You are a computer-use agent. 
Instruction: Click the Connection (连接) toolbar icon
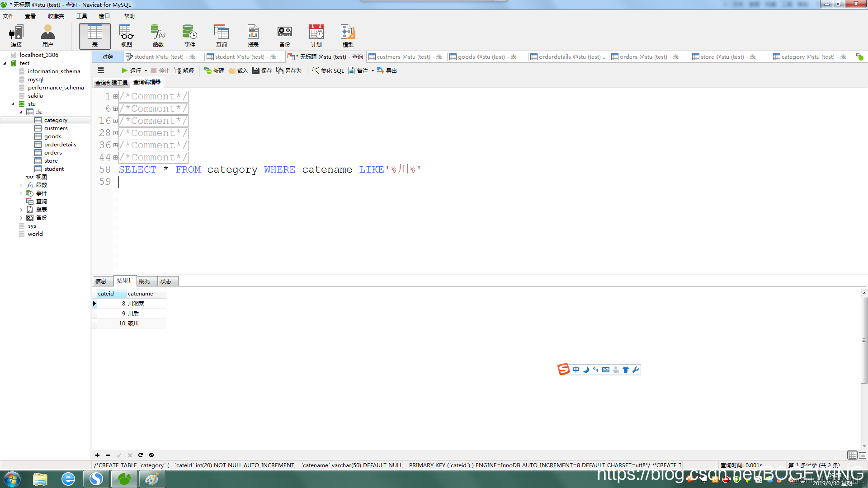16,36
